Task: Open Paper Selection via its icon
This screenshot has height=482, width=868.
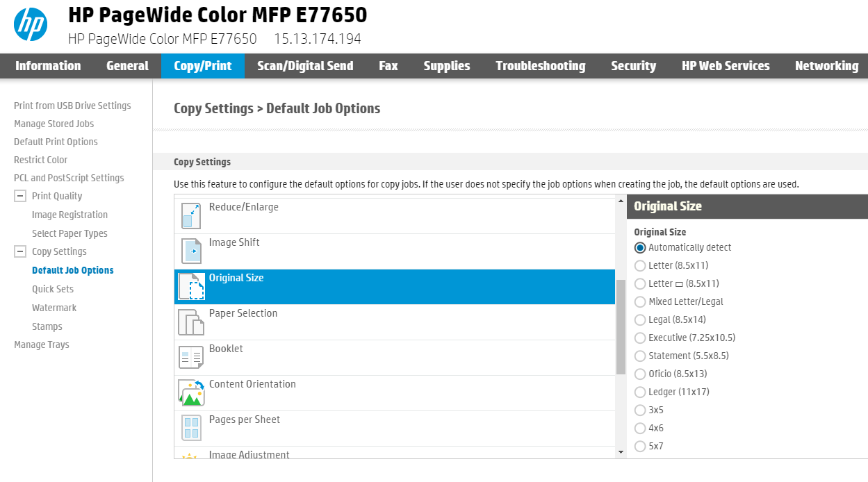Action: 190,322
